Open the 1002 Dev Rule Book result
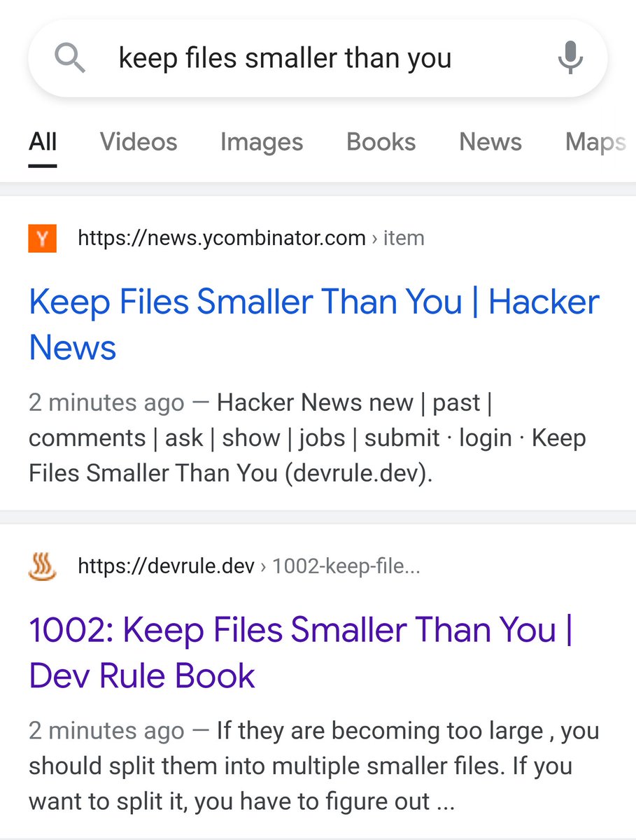 (301, 652)
